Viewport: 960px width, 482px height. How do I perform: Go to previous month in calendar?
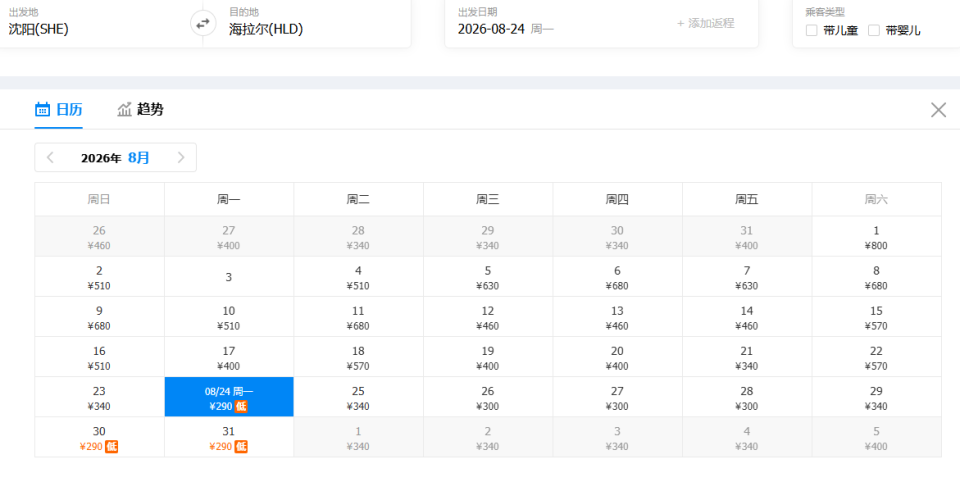[50, 158]
